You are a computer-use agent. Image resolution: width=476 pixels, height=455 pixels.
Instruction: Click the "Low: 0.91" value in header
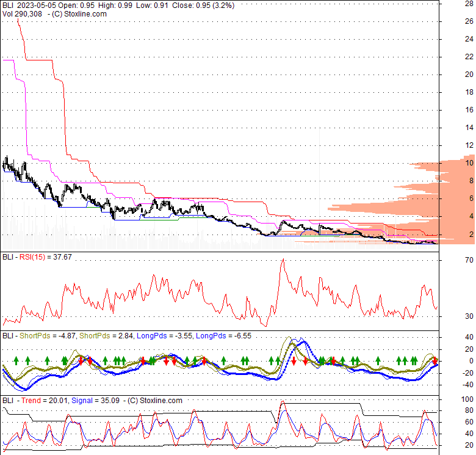(152, 5)
